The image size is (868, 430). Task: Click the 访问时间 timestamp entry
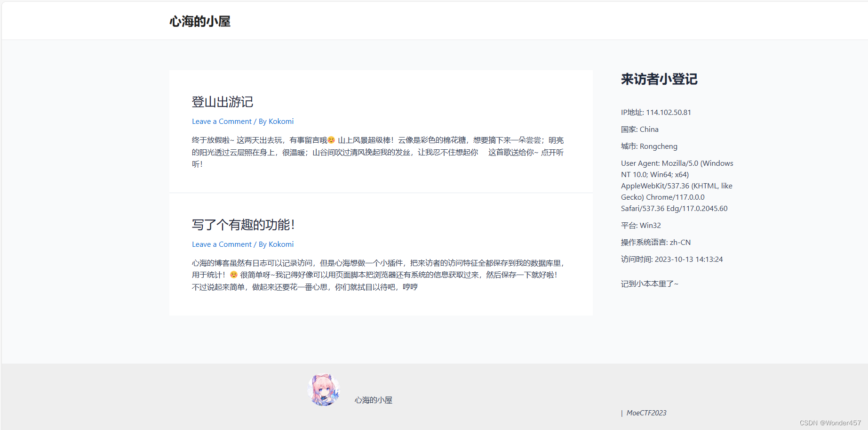(672, 259)
